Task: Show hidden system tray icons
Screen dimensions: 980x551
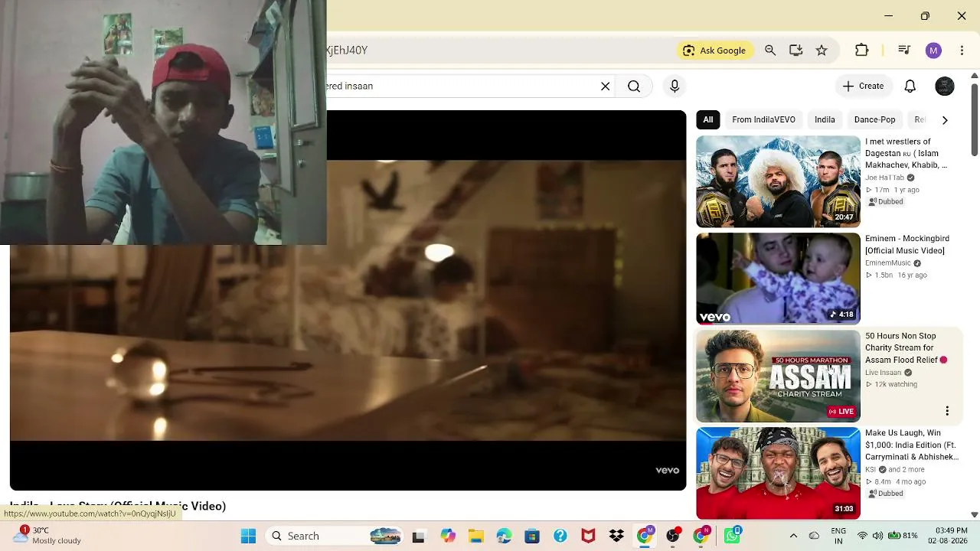Action: point(793,536)
